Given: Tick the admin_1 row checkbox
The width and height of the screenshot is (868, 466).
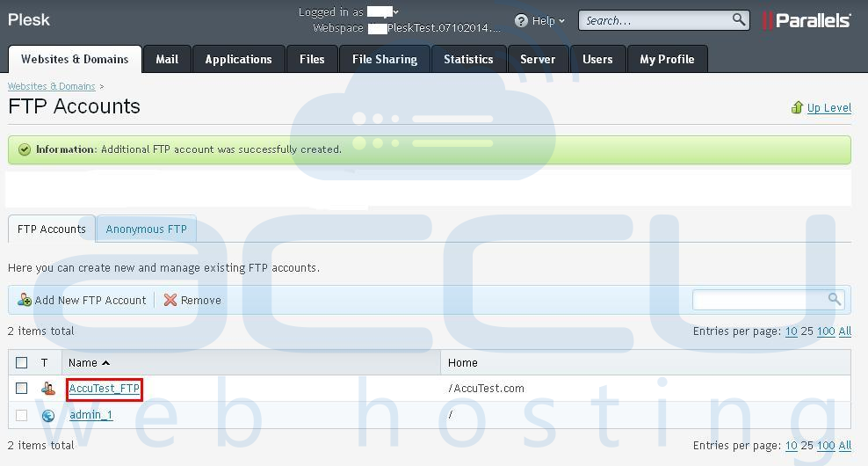Looking at the screenshot, I should (x=22, y=415).
